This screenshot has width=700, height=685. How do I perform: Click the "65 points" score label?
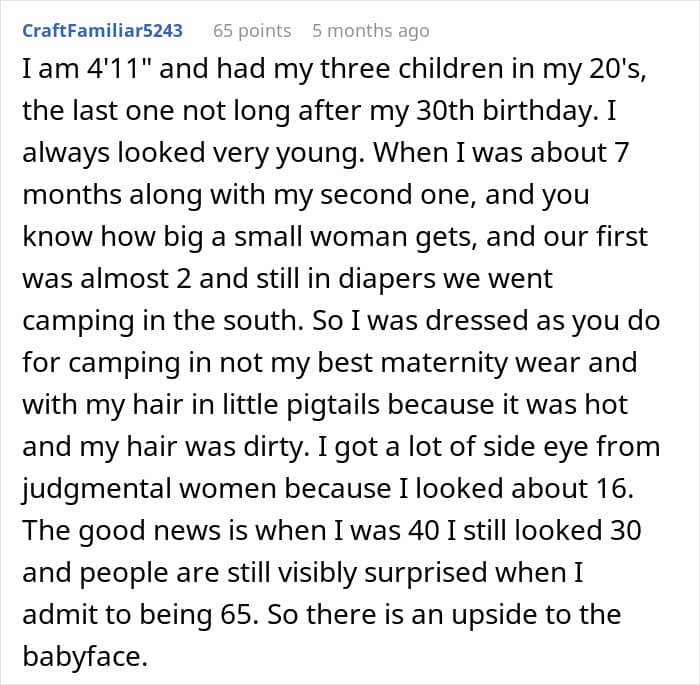click(252, 31)
